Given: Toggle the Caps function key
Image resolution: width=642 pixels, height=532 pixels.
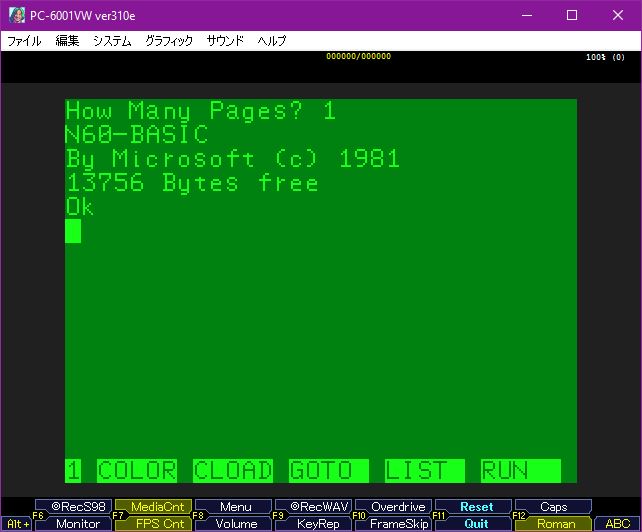Looking at the screenshot, I should pos(554,507).
